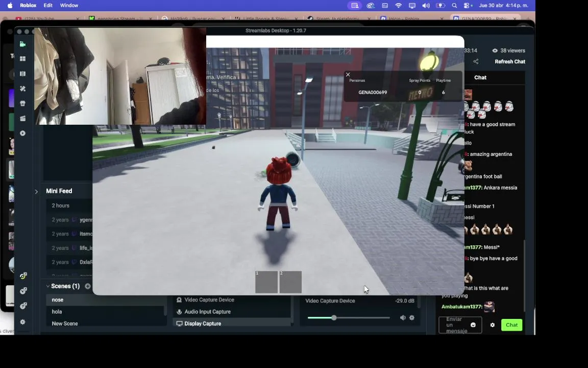The image size is (588, 368).
Task: Open the Layout Editor columns icon in sidebar
Action: click(x=22, y=74)
